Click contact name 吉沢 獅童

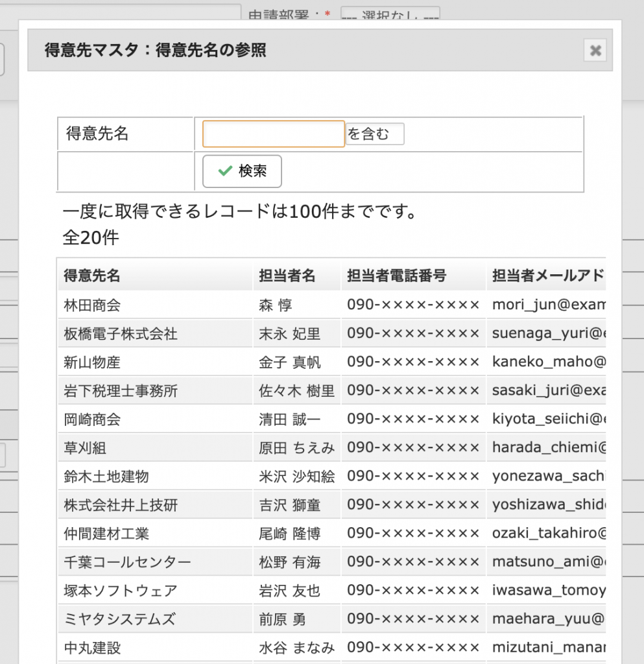[290, 505]
